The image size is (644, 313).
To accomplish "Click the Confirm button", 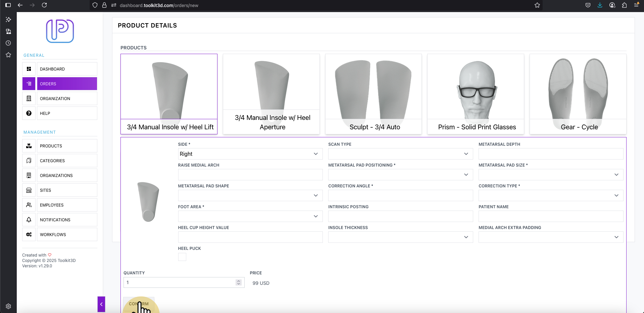I will pyautogui.click(x=139, y=304).
